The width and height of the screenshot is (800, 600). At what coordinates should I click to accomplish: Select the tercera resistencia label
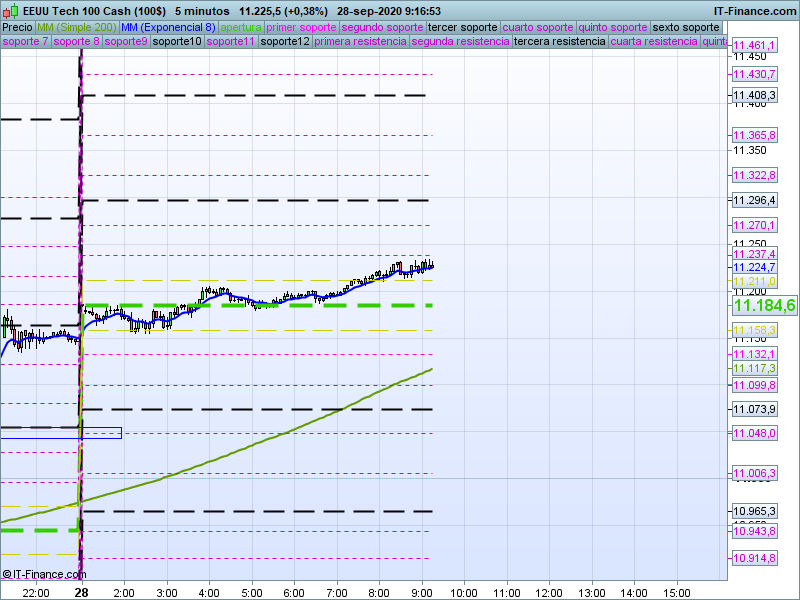coord(558,42)
